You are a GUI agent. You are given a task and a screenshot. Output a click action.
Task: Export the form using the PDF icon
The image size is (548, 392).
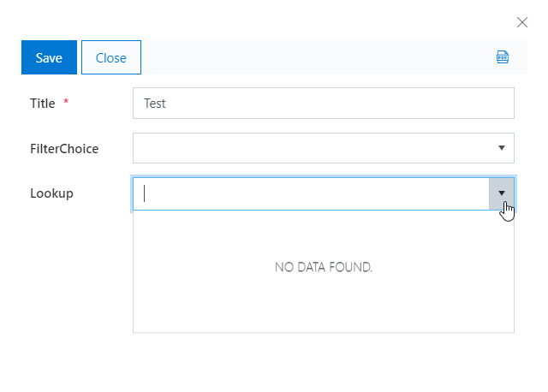[503, 57]
